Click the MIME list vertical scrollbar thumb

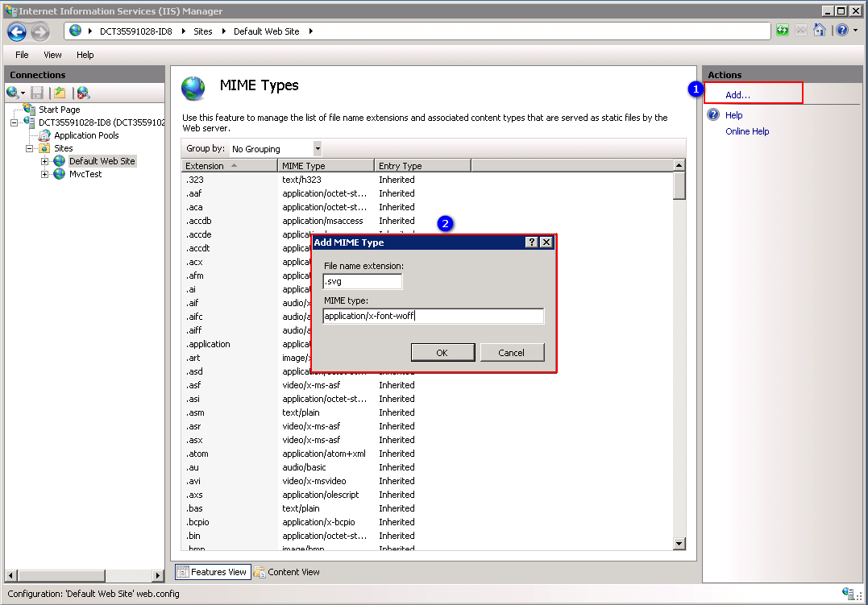tap(679, 185)
